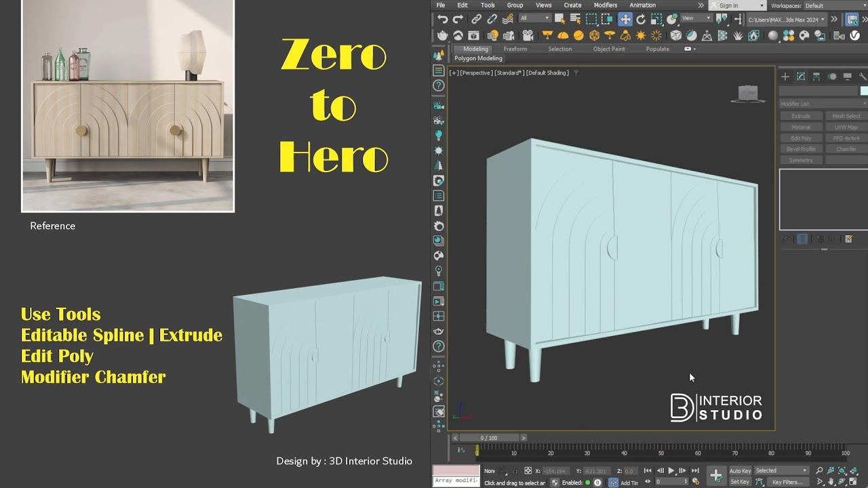Click the Bevel Profile modifier button
The image size is (868, 488).
coord(801,149)
